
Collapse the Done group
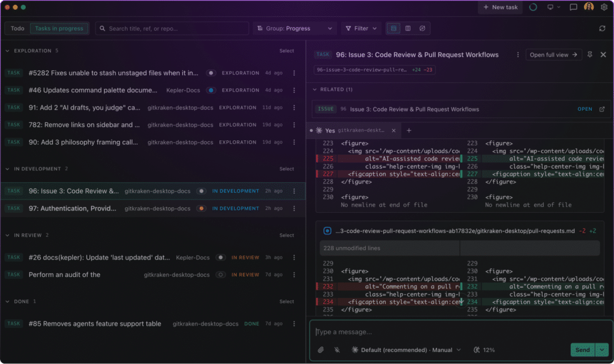point(7,302)
